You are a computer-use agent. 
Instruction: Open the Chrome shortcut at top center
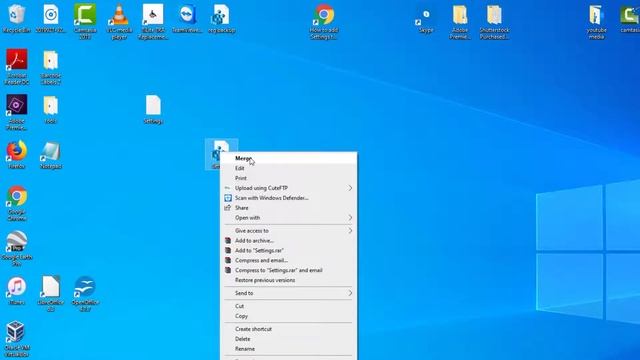(x=324, y=21)
